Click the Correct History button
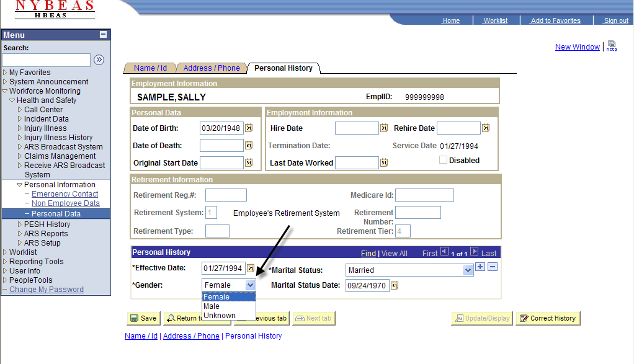 (548, 318)
